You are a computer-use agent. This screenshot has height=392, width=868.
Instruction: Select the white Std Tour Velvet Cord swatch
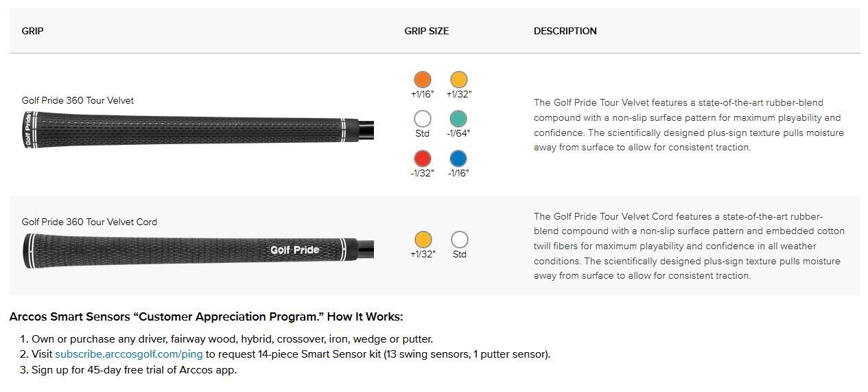(x=460, y=240)
